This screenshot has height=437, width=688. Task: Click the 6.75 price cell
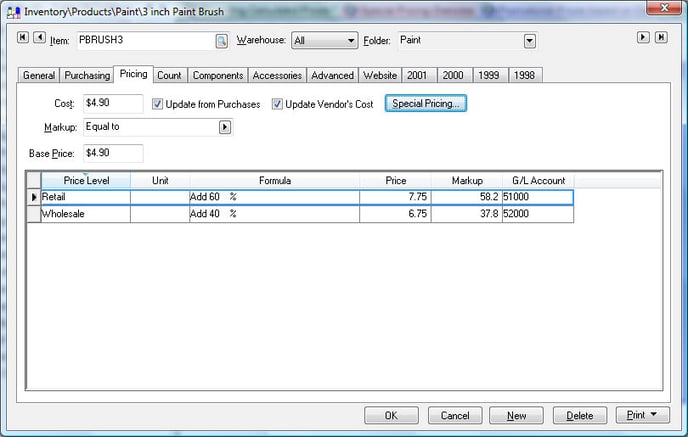[395, 214]
